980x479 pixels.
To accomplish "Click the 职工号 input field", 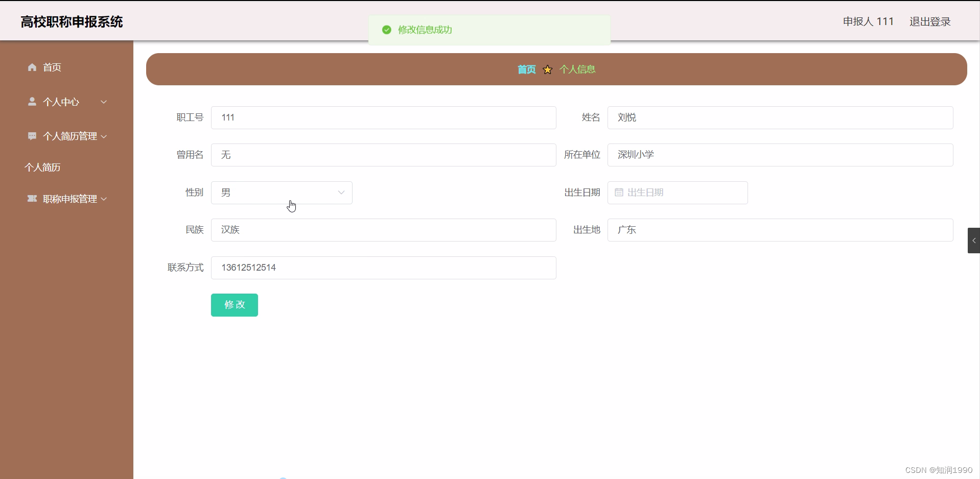I will coord(384,117).
